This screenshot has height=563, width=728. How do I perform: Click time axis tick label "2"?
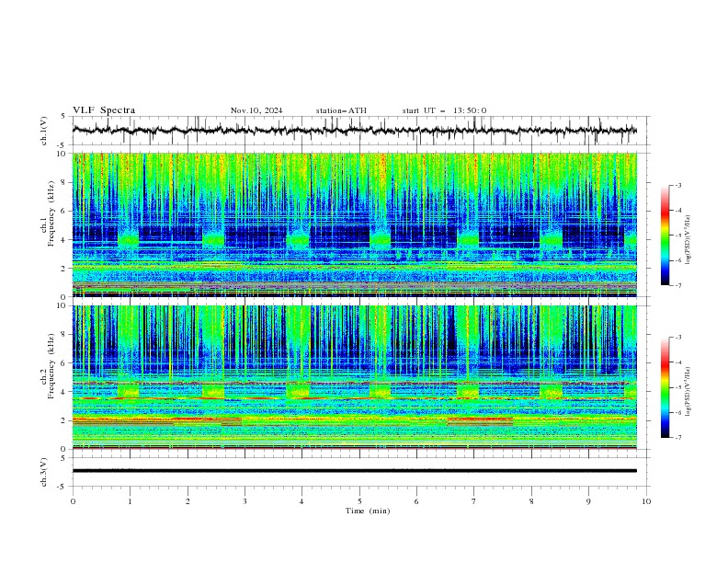[188, 501]
